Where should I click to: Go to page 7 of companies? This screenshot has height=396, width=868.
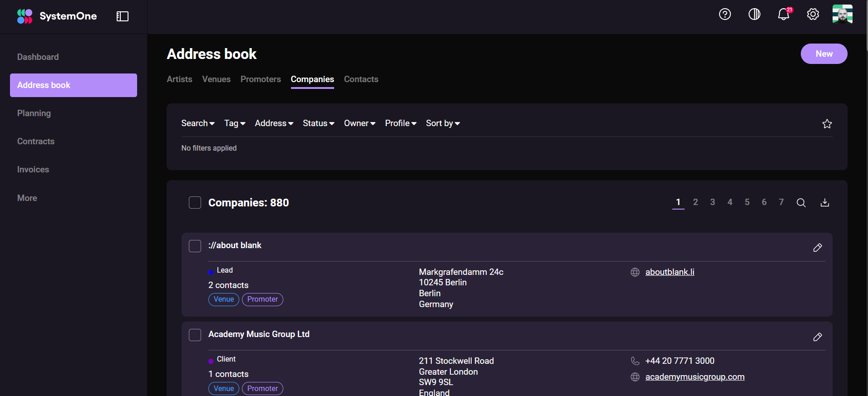781,202
